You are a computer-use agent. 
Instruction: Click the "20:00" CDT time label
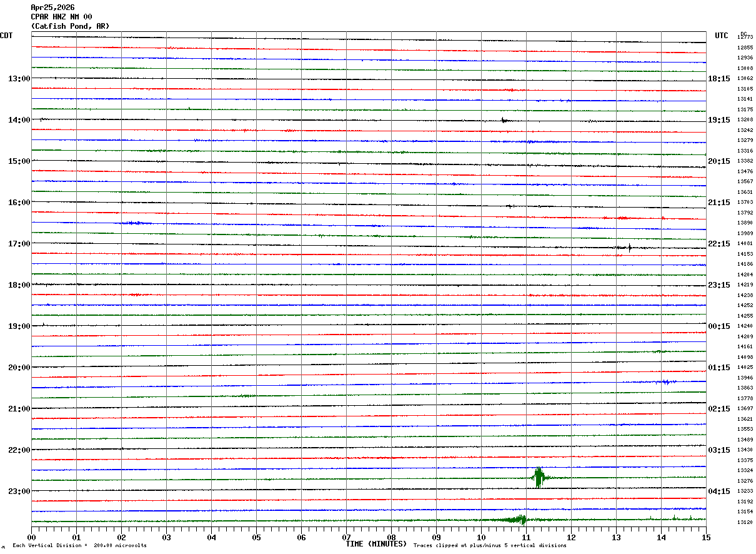tap(19, 368)
